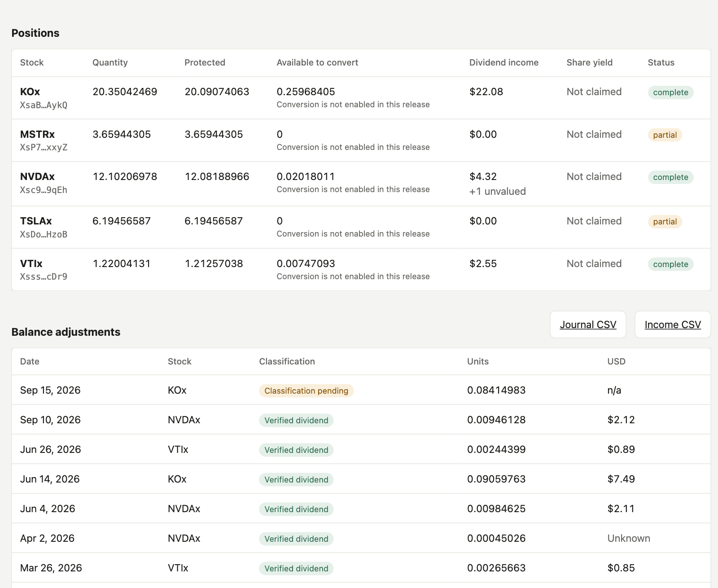This screenshot has height=588, width=718.
Task: Click the $22.08 dividend income value
Action: point(486,92)
